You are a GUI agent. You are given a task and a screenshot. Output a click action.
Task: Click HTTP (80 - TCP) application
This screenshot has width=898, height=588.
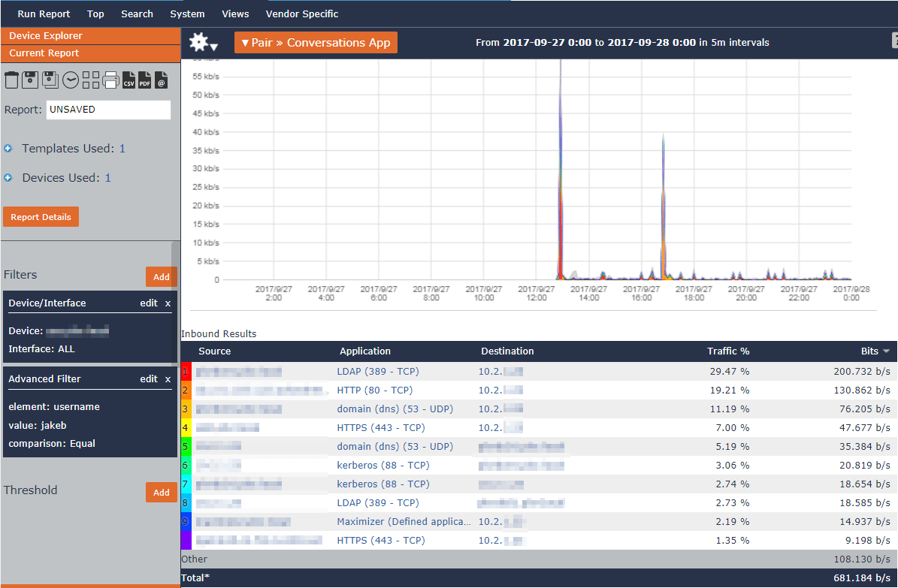374,390
